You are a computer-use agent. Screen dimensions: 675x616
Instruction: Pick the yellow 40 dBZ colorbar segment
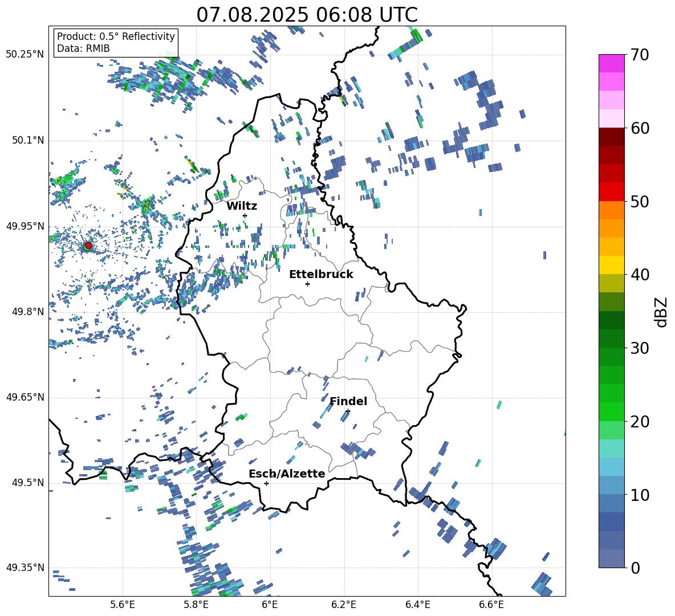pos(611,265)
